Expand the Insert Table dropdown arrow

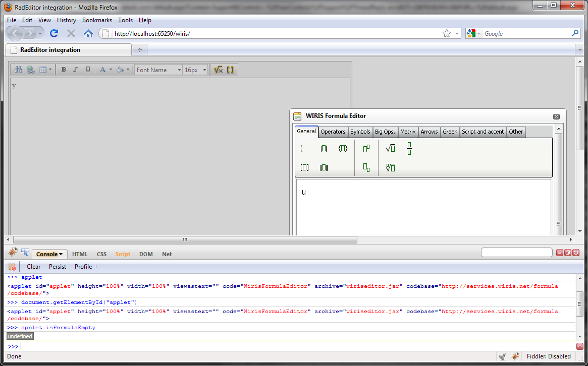tap(50, 70)
